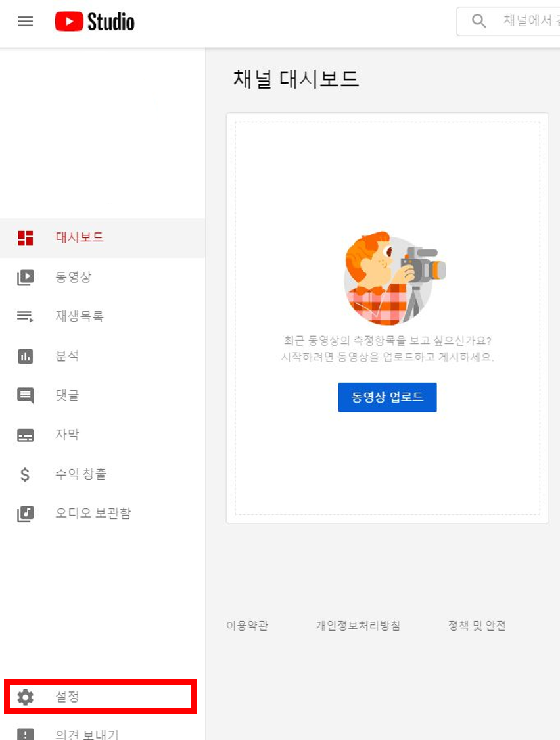Click the blue 동영상 업로드 button
This screenshot has width=560, height=740.
387,397
